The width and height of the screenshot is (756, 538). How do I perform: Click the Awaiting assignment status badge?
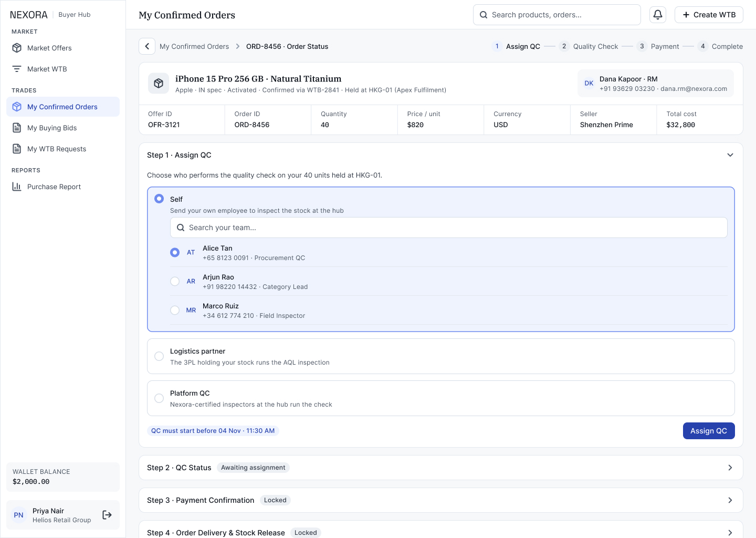pos(253,468)
